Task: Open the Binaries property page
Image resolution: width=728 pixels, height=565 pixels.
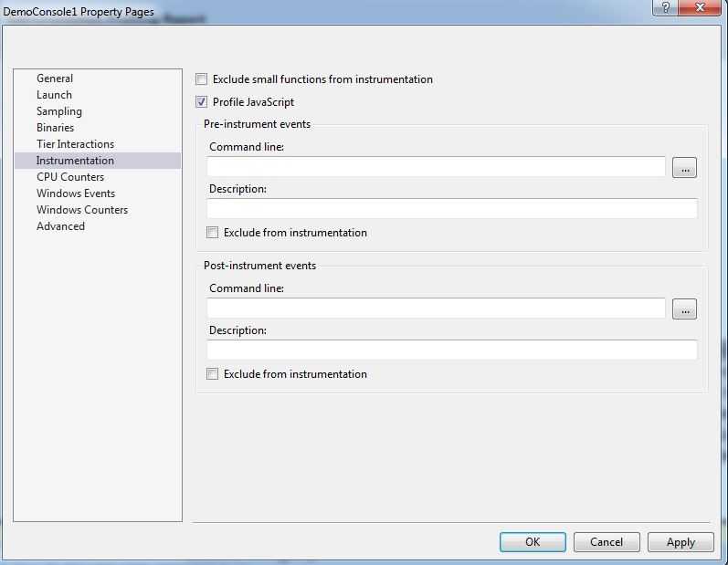Action: pyautogui.click(x=55, y=128)
